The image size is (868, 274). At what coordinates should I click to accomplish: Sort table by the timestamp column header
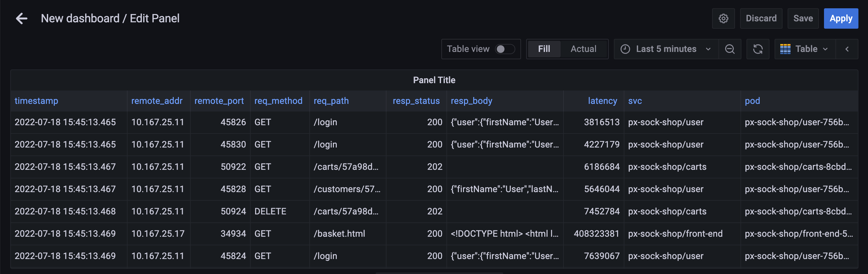[x=36, y=101]
